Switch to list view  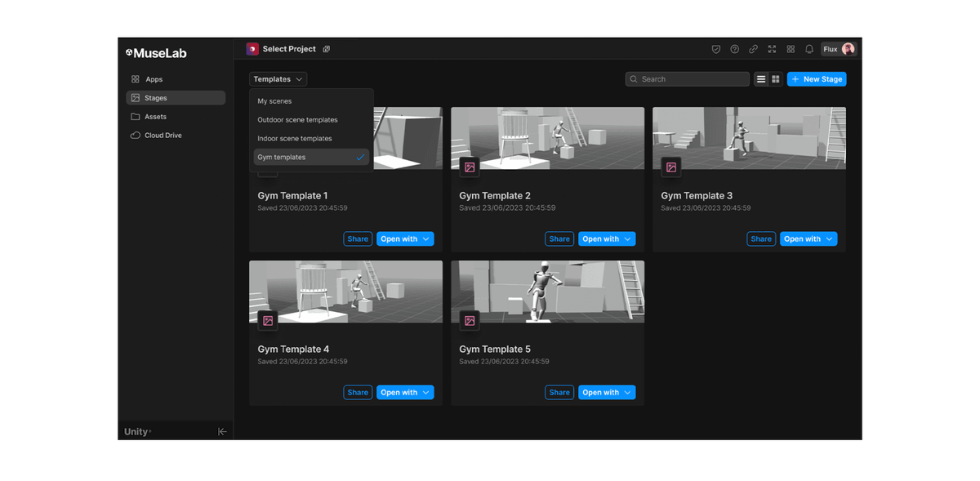click(x=761, y=79)
